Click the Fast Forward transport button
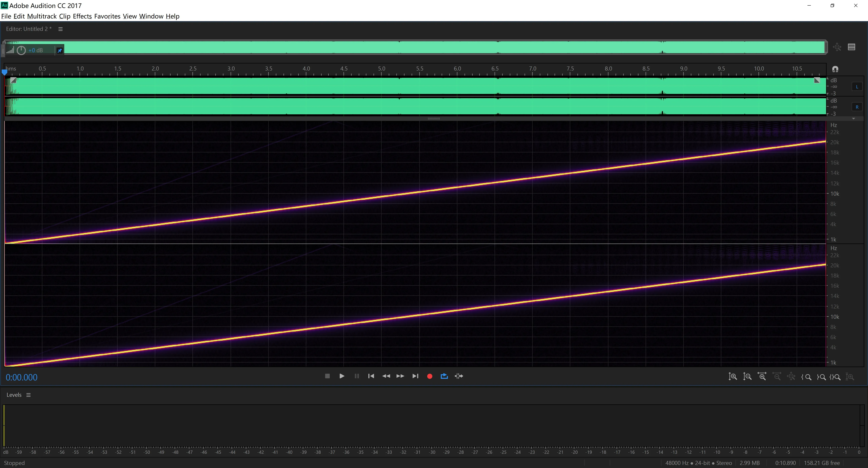Screen dimensions: 868x468 pos(400,376)
